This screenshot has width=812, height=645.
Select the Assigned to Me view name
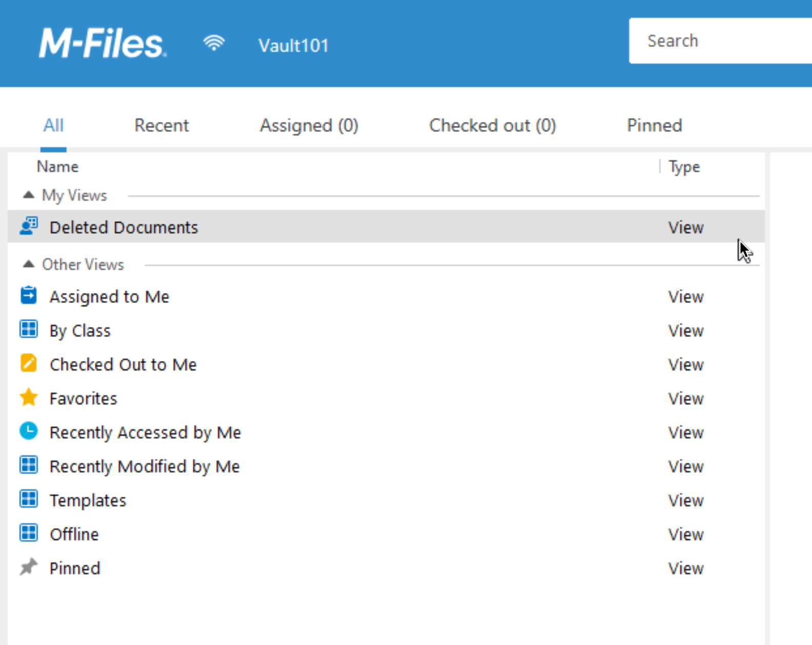click(109, 297)
